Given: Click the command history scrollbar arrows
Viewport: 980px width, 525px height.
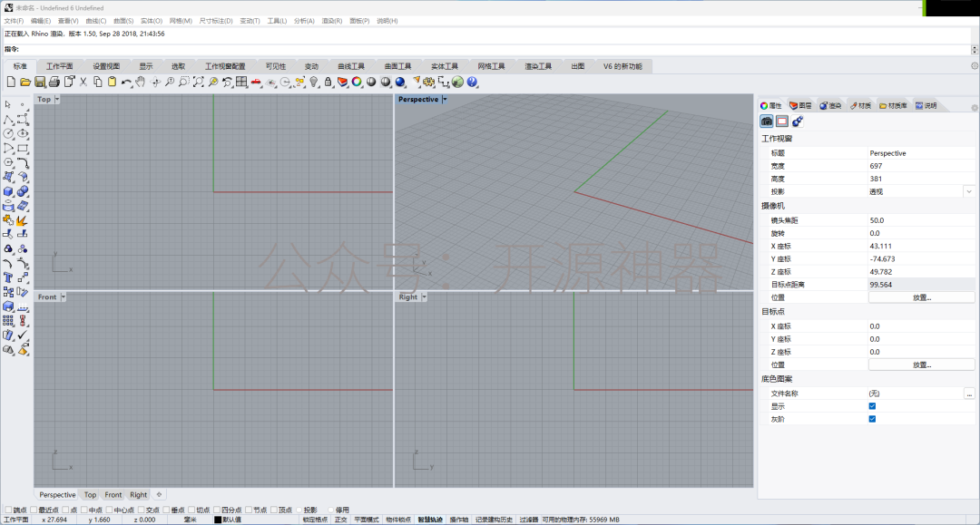Looking at the screenshot, I should 975,49.
